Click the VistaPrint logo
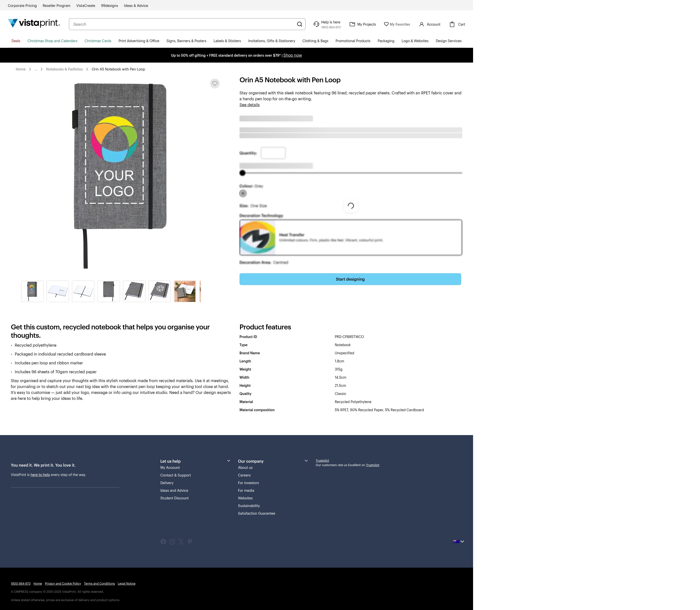This screenshot has width=700, height=610. click(x=34, y=23)
